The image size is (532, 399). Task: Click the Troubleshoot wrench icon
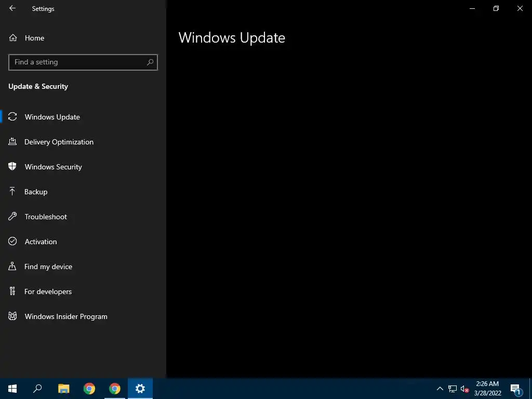tap(12, 217)
